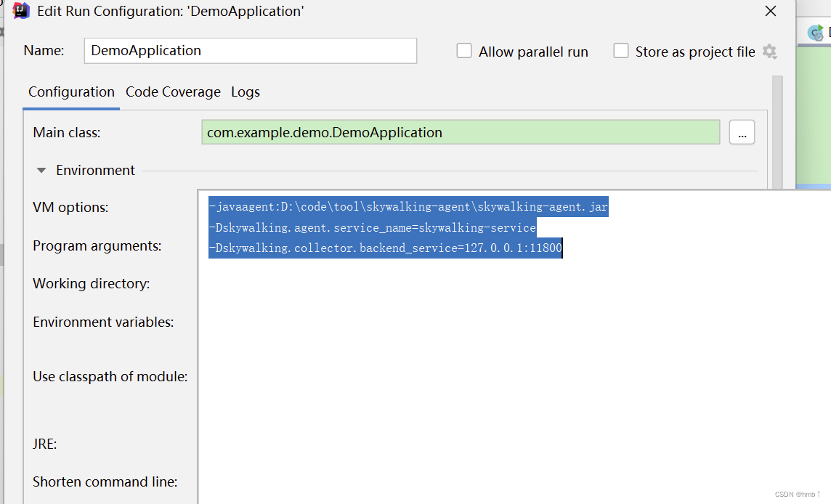Click the Use classpath of module label
The width and height of the screenshot is (831, 504).
coord(110,376)
